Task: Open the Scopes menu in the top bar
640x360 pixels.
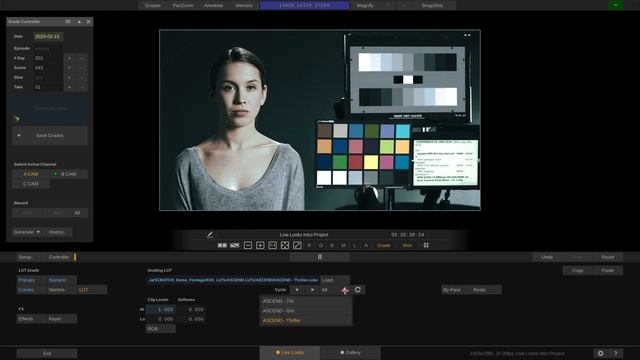Action: coord(153,5)
